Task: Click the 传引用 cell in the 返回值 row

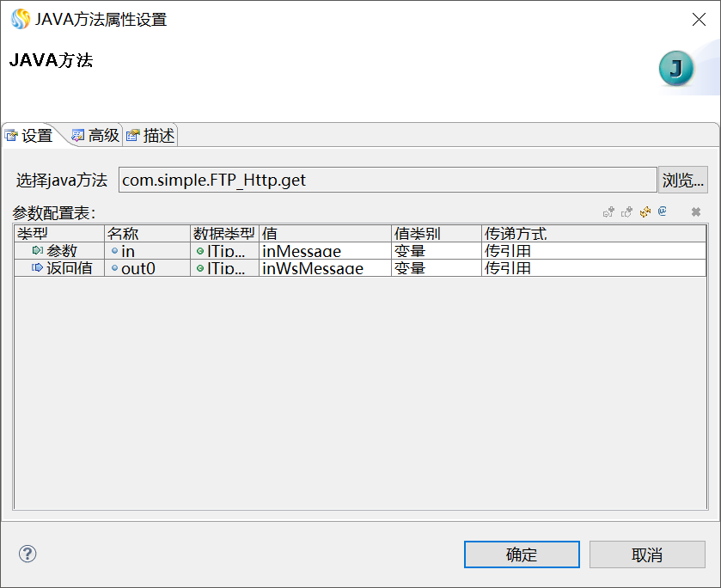Action: [x=594, y=267]
